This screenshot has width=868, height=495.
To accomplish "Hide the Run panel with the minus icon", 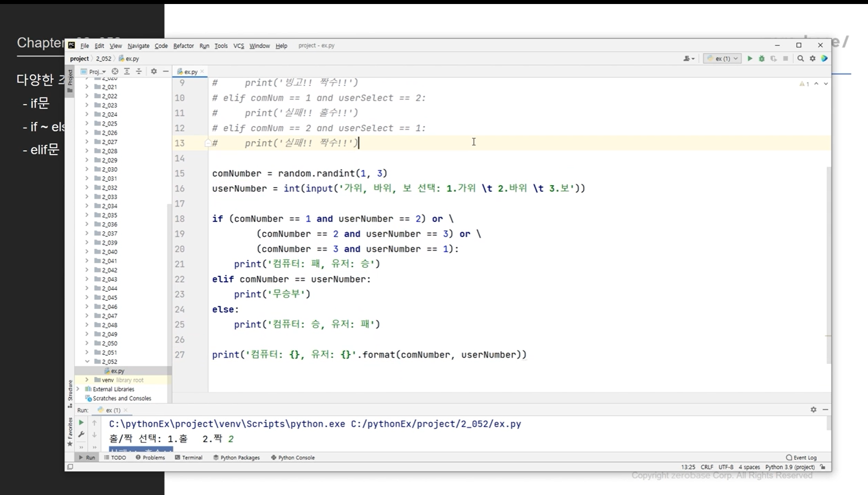I will click(x=825, y=409).
